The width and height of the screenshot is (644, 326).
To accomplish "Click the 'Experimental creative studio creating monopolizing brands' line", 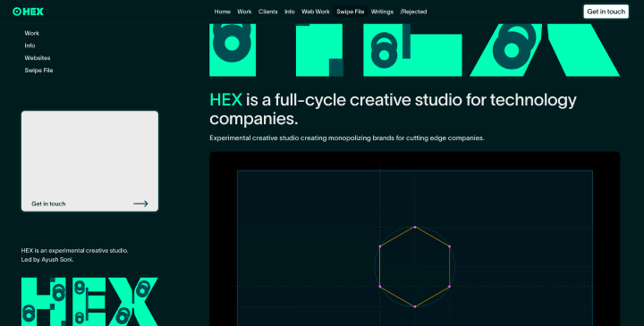I will click(x=347, y=138).
